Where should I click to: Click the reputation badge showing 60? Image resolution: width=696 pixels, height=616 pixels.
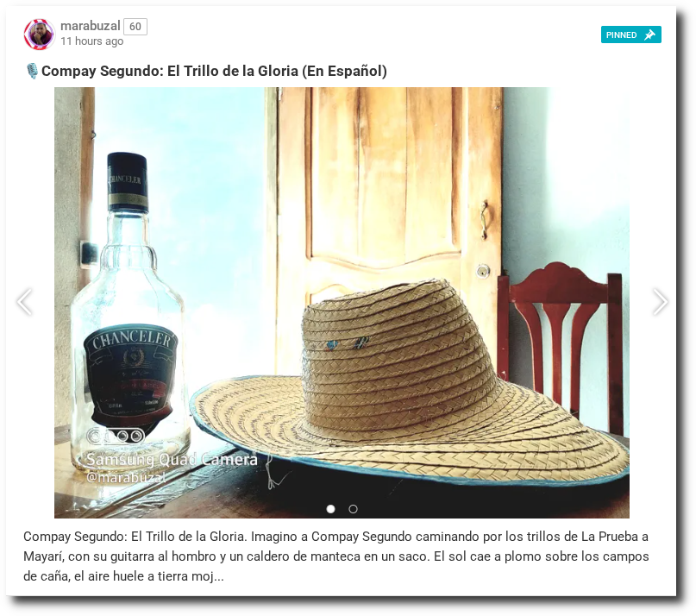(x=135, y=27)
